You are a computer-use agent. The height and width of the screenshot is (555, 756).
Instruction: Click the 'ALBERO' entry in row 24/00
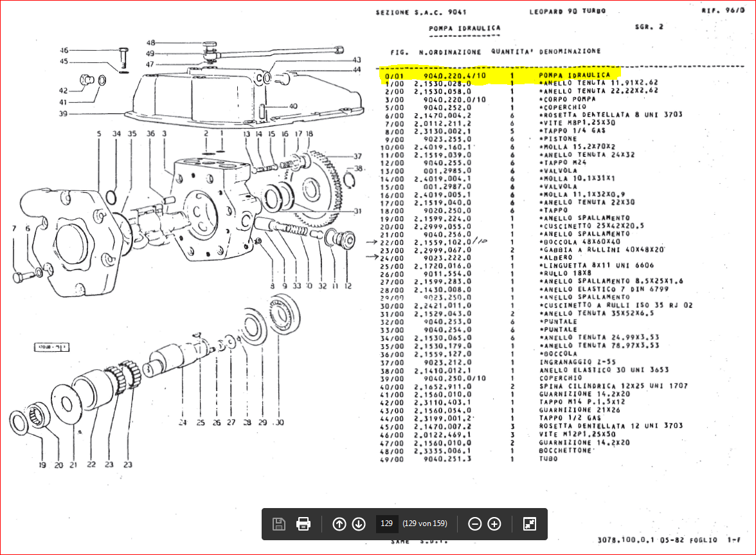click(x=555, y=257)
